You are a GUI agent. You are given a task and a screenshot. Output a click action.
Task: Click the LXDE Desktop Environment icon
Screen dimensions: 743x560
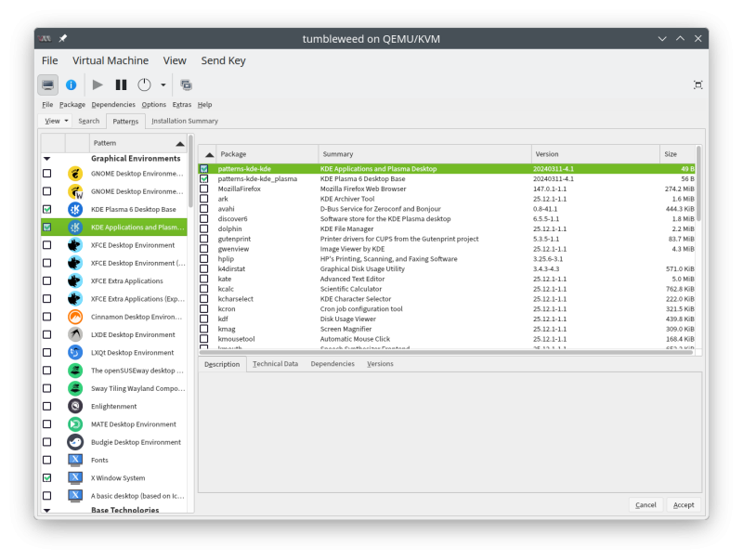tap(75, 334)
